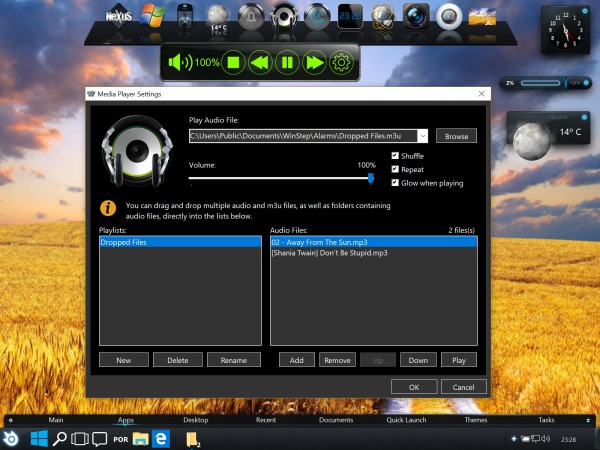Uncheck Glow when playing option
This screenshot has width=600, height=450.
tap(395, 183)
